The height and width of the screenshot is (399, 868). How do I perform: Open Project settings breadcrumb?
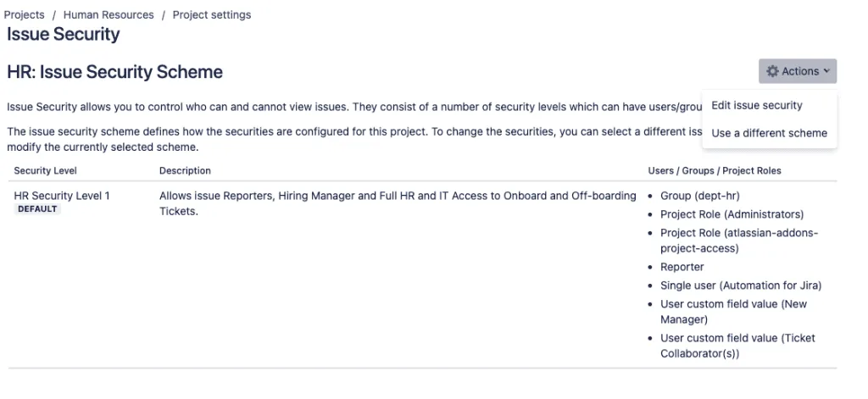(212, 15)
